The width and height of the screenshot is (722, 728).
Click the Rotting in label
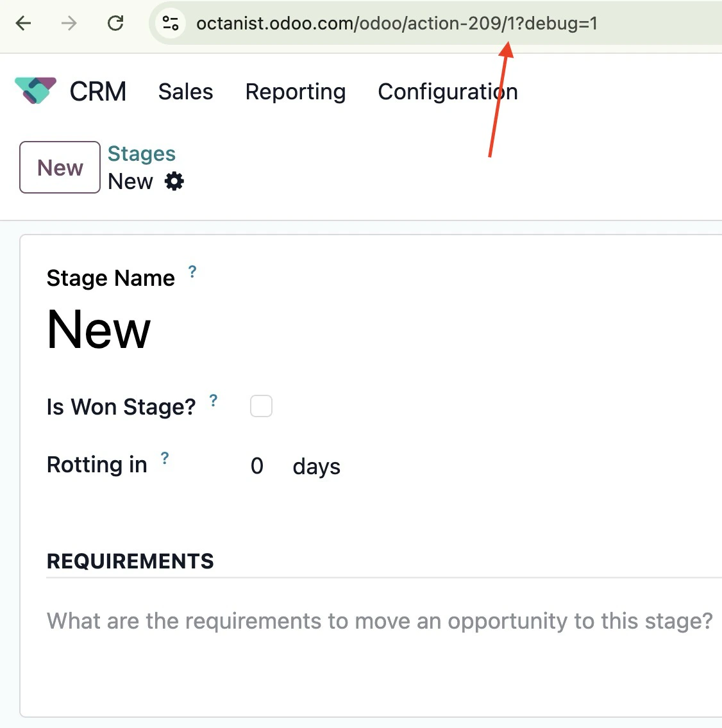point(97,465)
